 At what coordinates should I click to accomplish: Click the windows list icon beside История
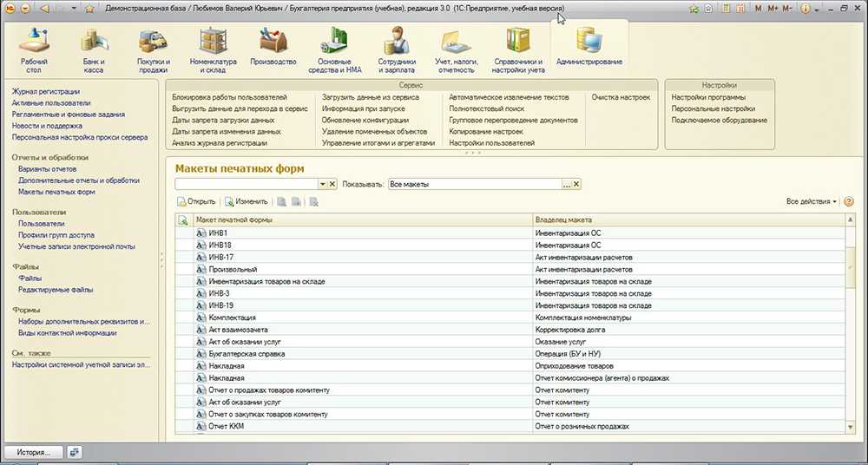pos(75,452)
